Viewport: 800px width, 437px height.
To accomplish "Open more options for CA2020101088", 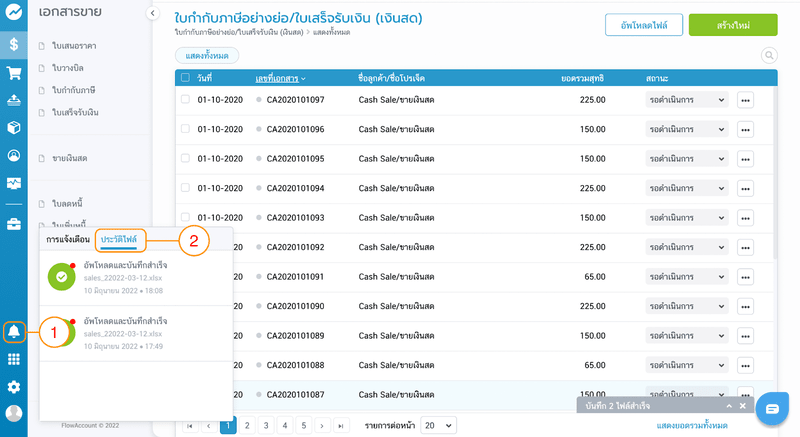I will [745, 366].
